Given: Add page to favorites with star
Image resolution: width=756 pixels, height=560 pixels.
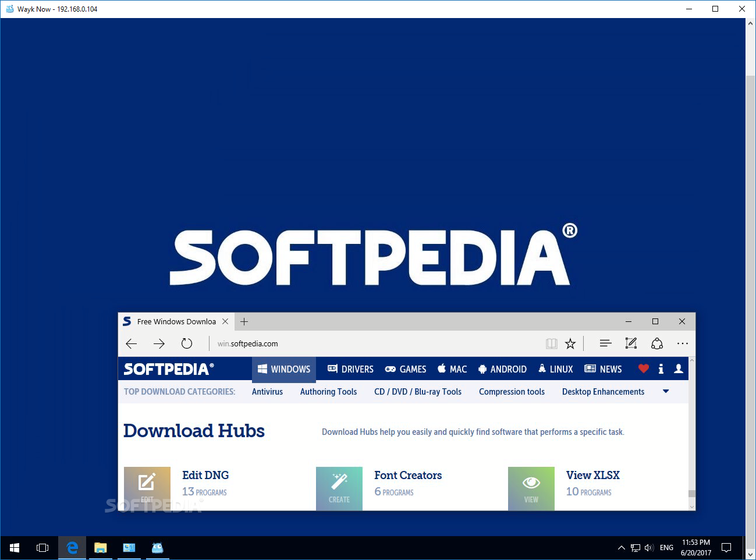Looking at the screenshot, I should 570,343.
